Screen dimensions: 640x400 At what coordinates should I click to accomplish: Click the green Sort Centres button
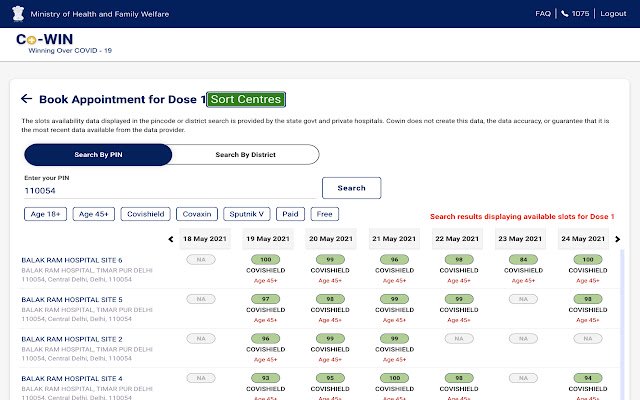[246, 99]
